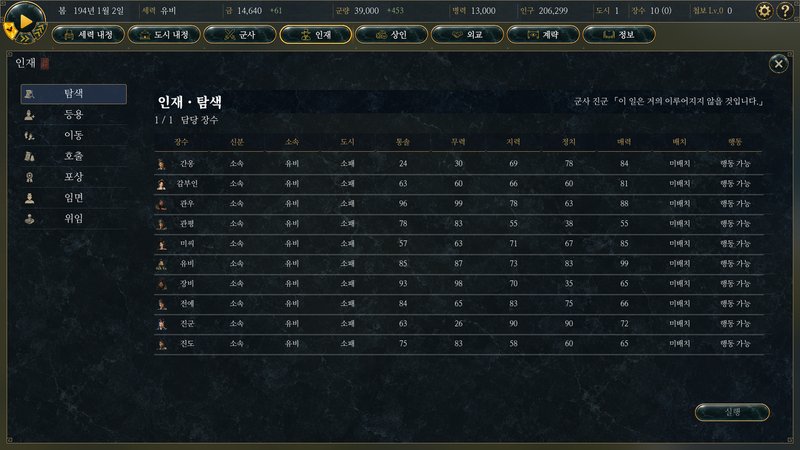Select 임면 in the sidebar
The height and width of the screenshot is (450, 800).
(x=73, y=198)
